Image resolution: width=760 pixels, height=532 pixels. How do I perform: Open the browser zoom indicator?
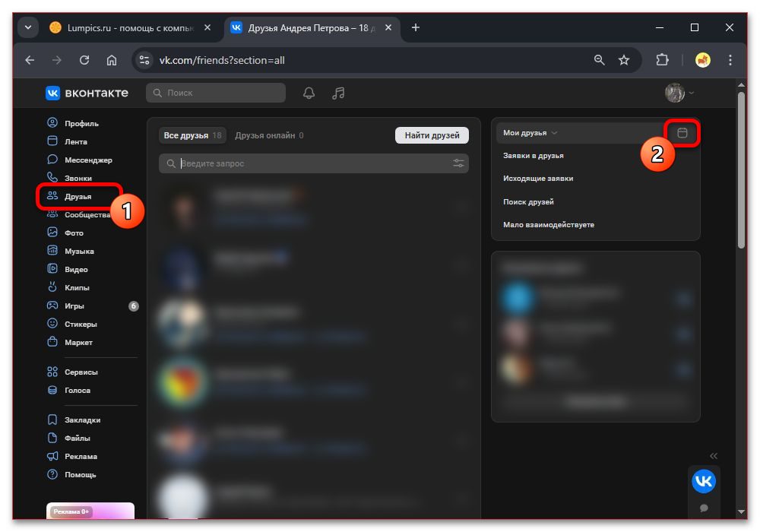click(599, 60)
